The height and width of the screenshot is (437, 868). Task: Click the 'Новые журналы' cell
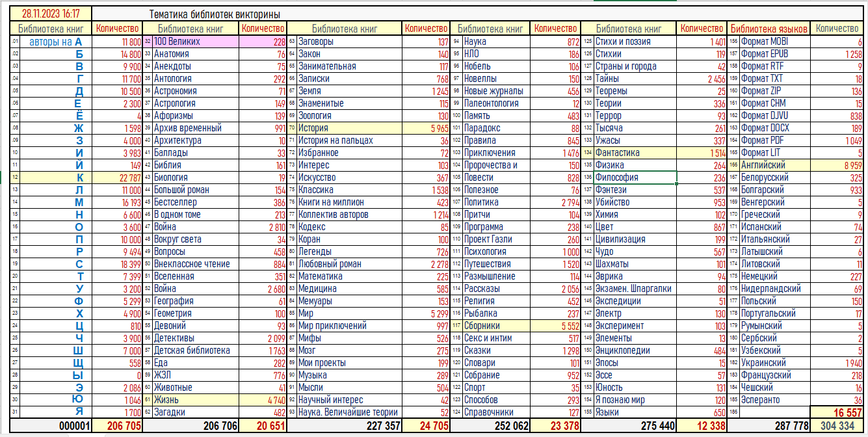[497, 91]
